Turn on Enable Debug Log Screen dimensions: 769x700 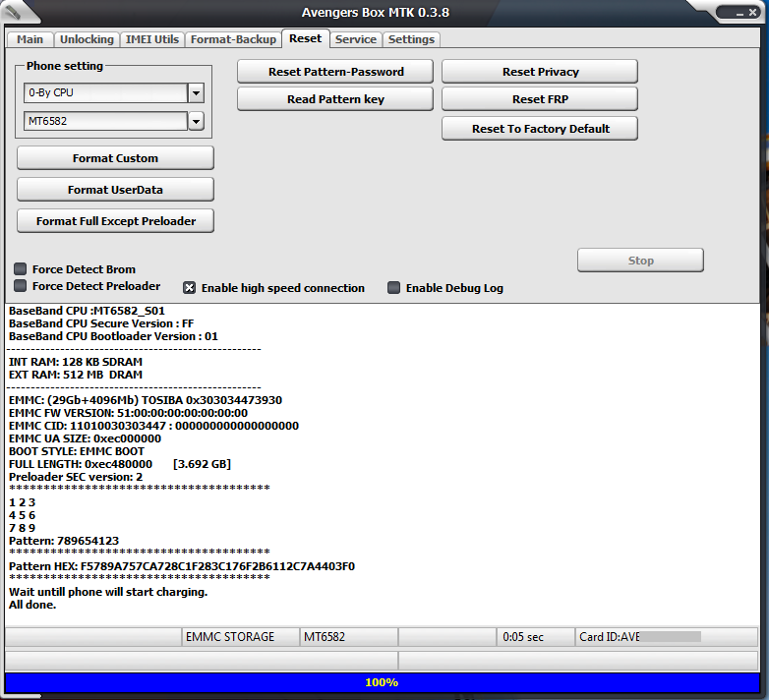[394, 288]
